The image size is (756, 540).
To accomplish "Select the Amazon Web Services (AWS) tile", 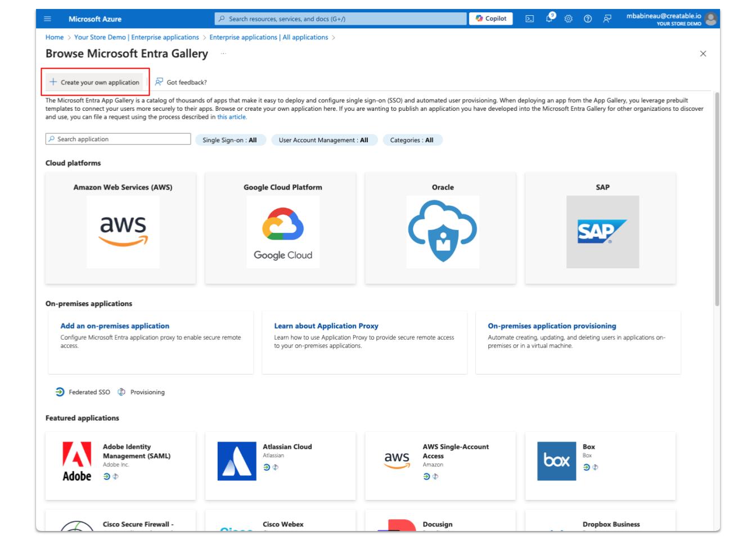I will [x=121, y=228].
